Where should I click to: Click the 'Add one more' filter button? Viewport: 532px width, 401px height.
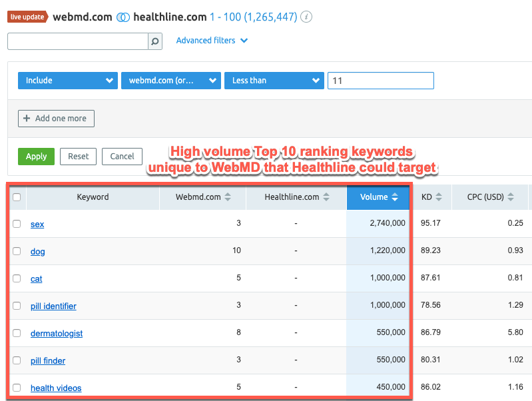tap(56, 119)
